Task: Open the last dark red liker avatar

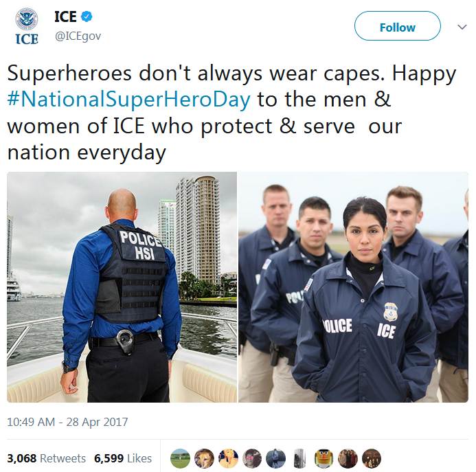Action: pyautogui.click(x=372, y=458)
